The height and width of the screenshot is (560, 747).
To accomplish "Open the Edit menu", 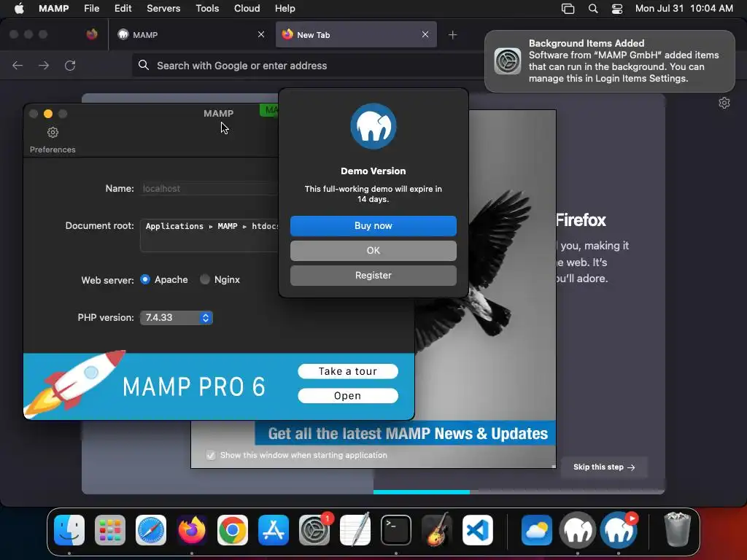I will click(123, 9).
